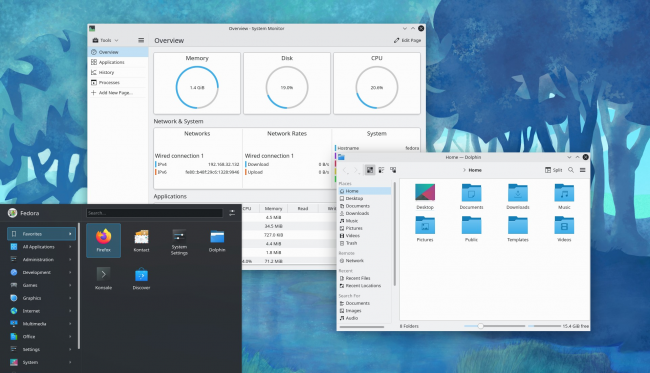Image resolution: width=650 pixels, height=373 pixels.
Task: Open the History page in System Monitor
Action: [118, 72]
